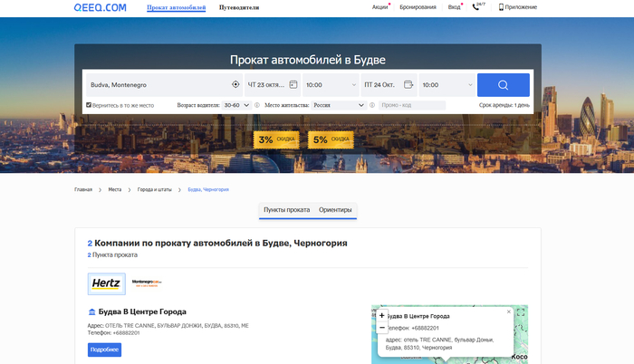Click the blue search magnifier button
634x364 pixels.
(503, 85)
